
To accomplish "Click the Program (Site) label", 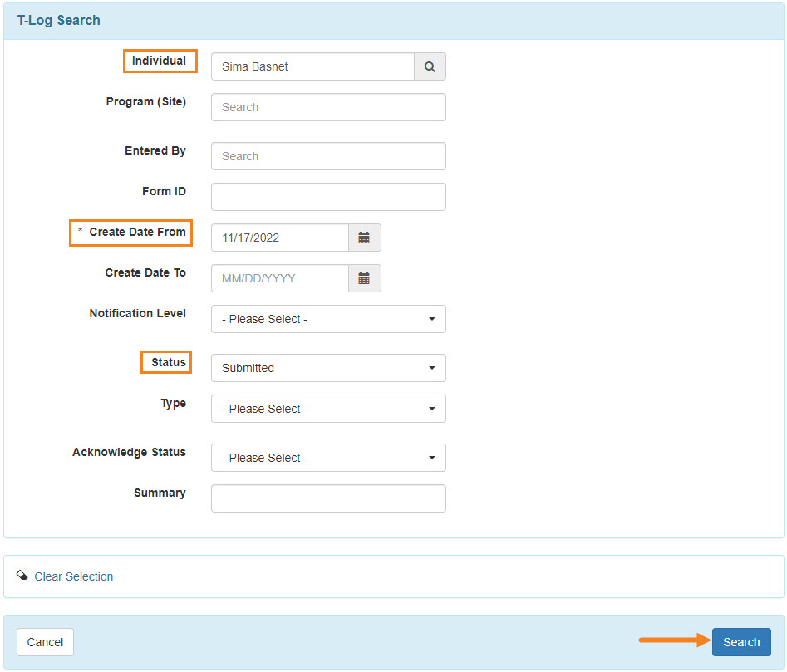I will 146,102.
